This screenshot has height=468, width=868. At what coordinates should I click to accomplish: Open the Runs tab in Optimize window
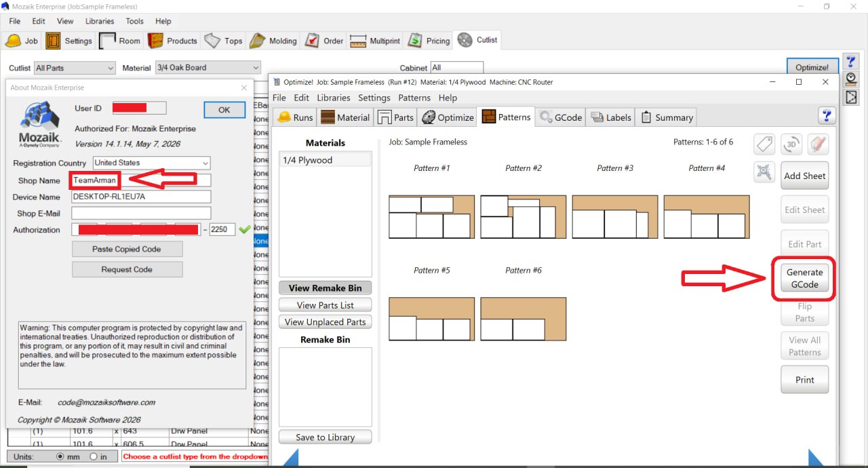point(295,117)
